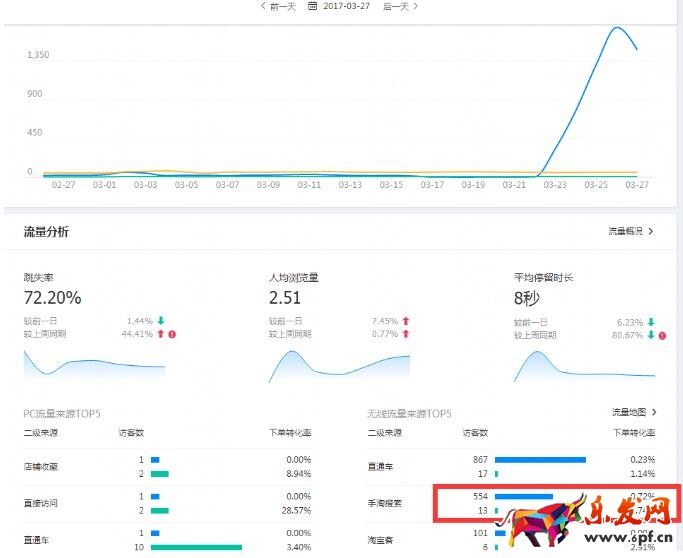Click red alert icon under 跳失率

coord(173,334)
